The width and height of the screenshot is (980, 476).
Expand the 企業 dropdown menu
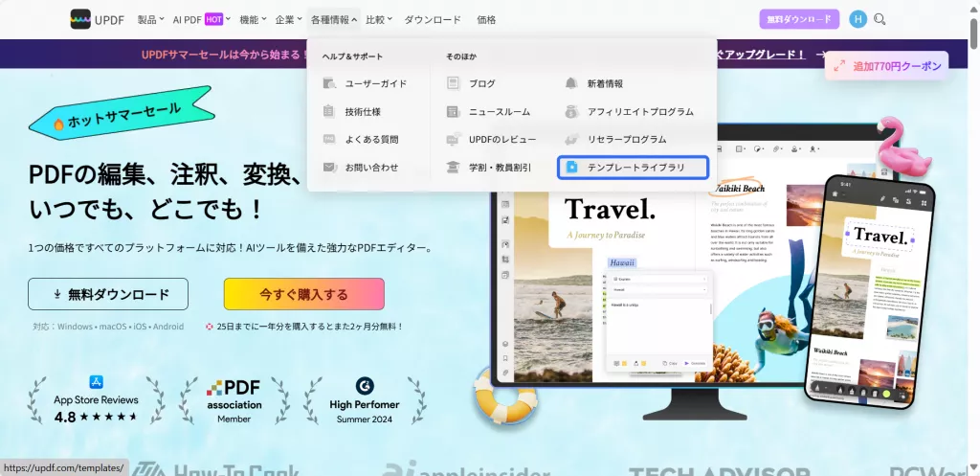click(289, 19)
